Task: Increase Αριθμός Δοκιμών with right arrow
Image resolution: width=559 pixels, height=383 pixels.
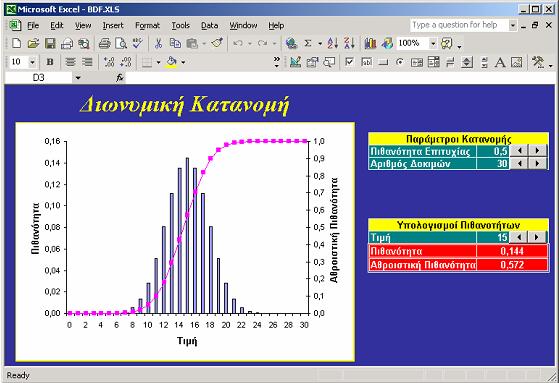Action: (537, 163)
